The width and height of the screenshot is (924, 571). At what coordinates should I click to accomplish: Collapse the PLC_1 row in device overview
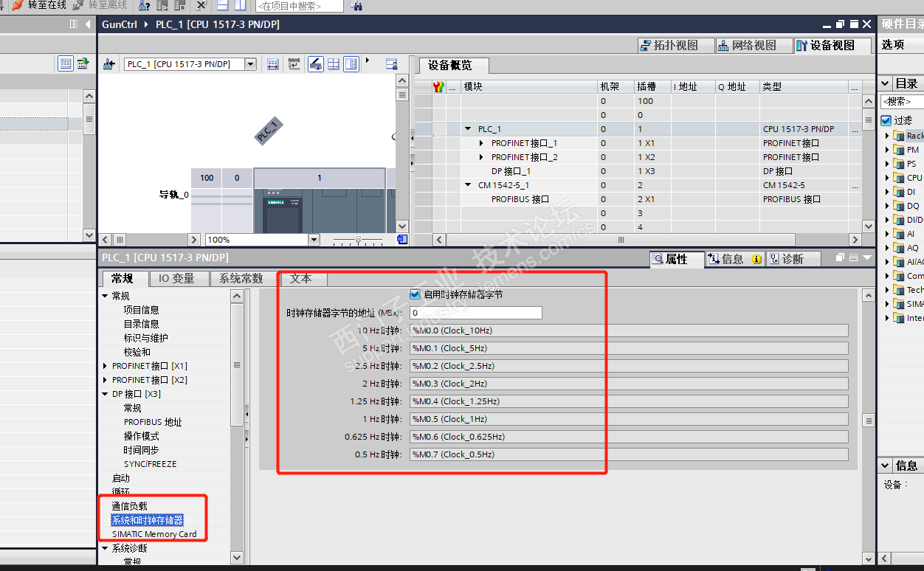pyautogui.click(x=468, y=129)
